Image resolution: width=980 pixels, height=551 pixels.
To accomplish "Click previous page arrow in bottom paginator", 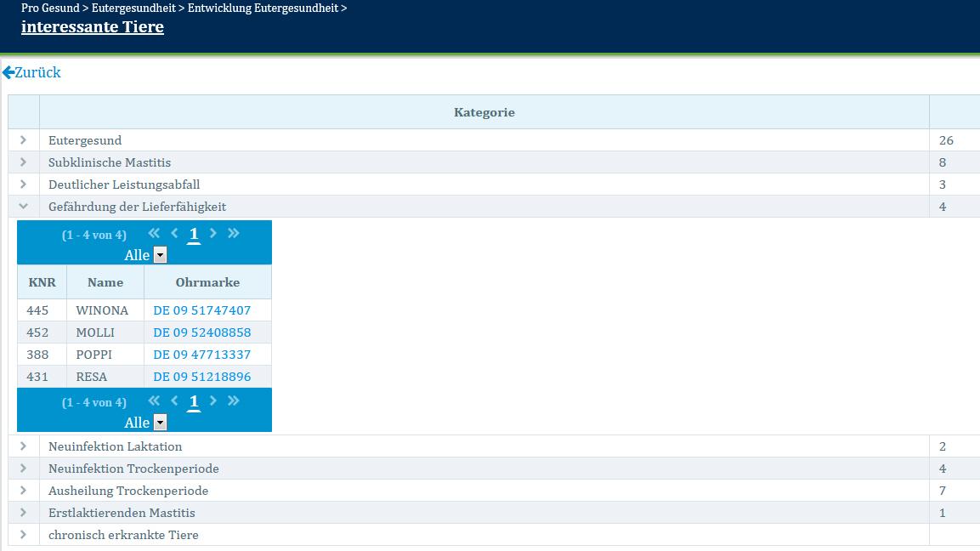I will (174, 401).
